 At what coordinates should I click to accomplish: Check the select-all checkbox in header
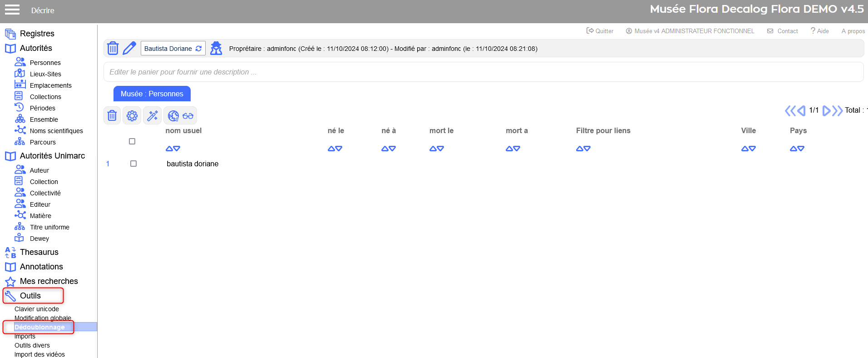pyautogui.click(x=132, y=141)
